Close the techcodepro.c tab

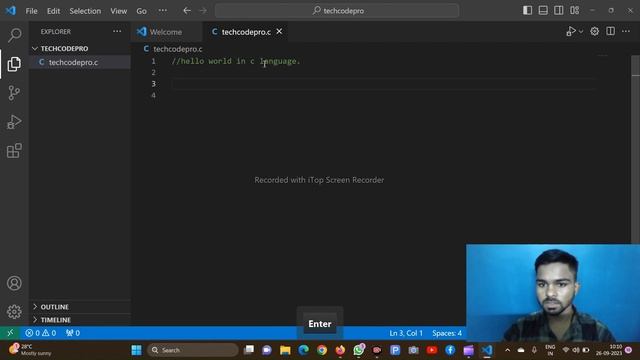[279, 31]
